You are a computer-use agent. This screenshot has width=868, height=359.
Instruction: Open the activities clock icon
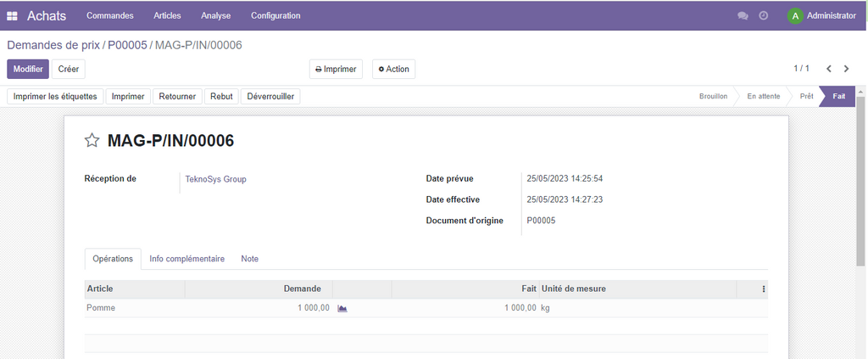pos(763,15)
